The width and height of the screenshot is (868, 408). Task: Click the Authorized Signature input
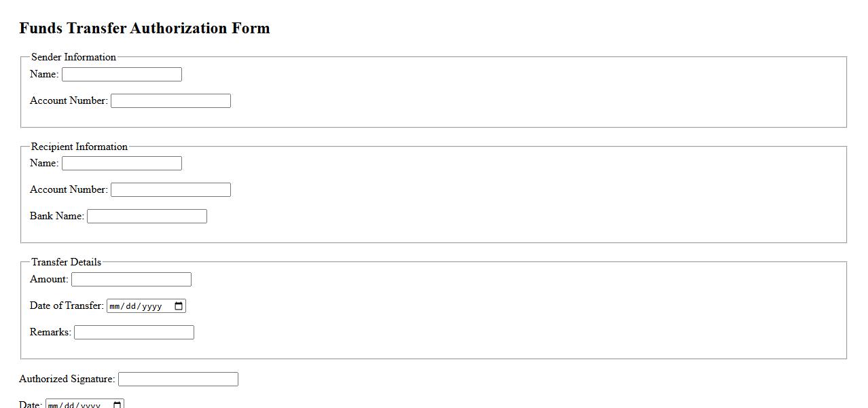point(178,379)
